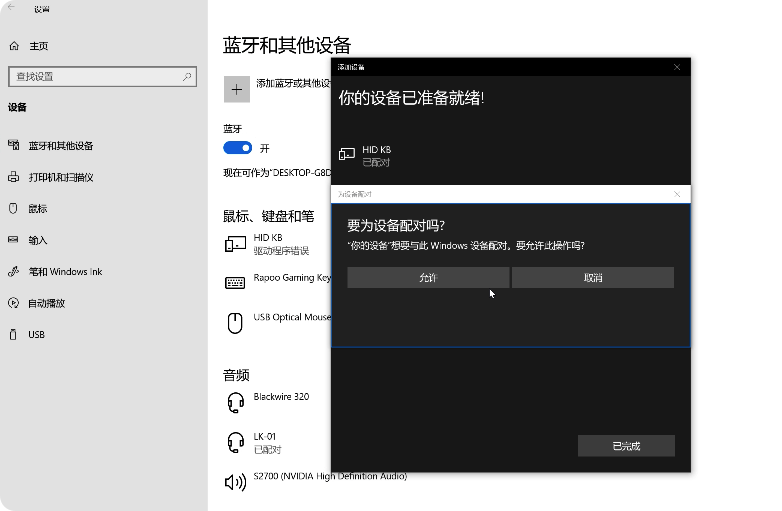The width and height of the screenshot is (782, 511).
Task: Click the search magnifier icon
Action: [187, 77]
